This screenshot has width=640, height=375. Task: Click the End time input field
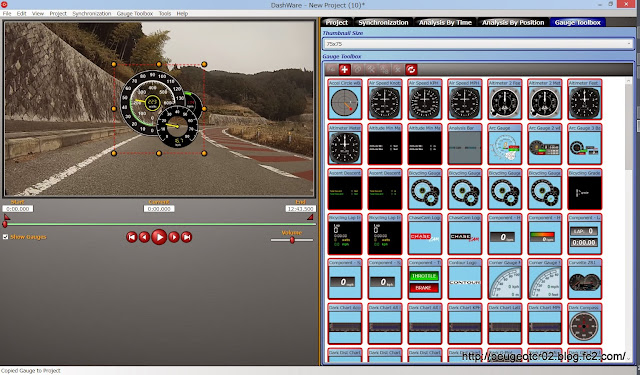(300, 209)
